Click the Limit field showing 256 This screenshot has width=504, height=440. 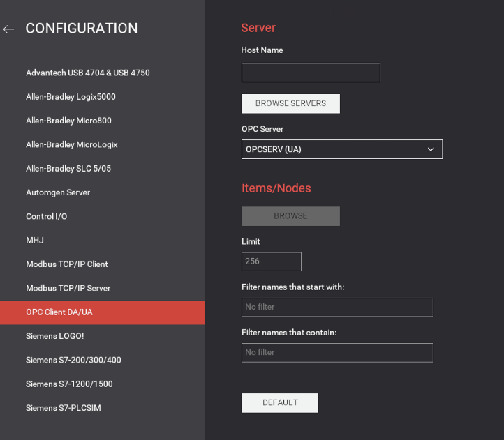[272, 261]
